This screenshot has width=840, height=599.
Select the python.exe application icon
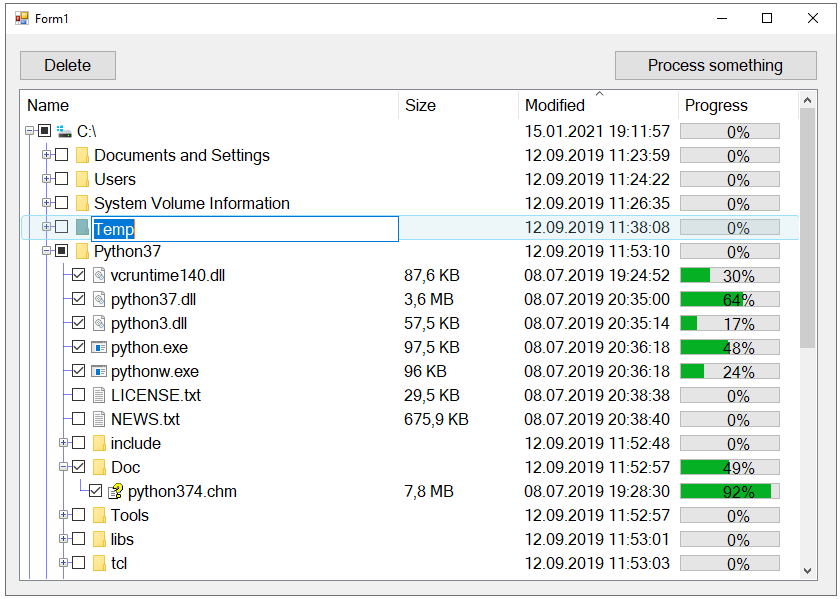(x=99, y=347)
